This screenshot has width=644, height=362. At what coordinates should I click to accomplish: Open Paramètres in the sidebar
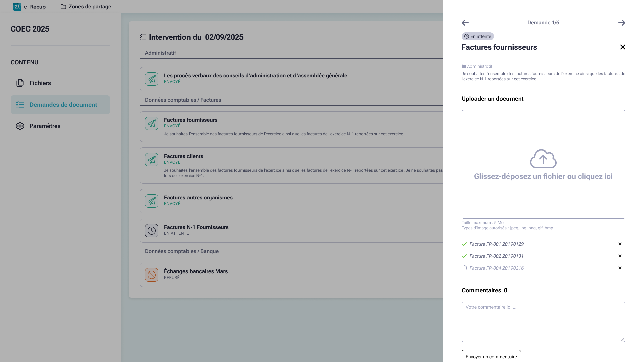pos(45,126)
